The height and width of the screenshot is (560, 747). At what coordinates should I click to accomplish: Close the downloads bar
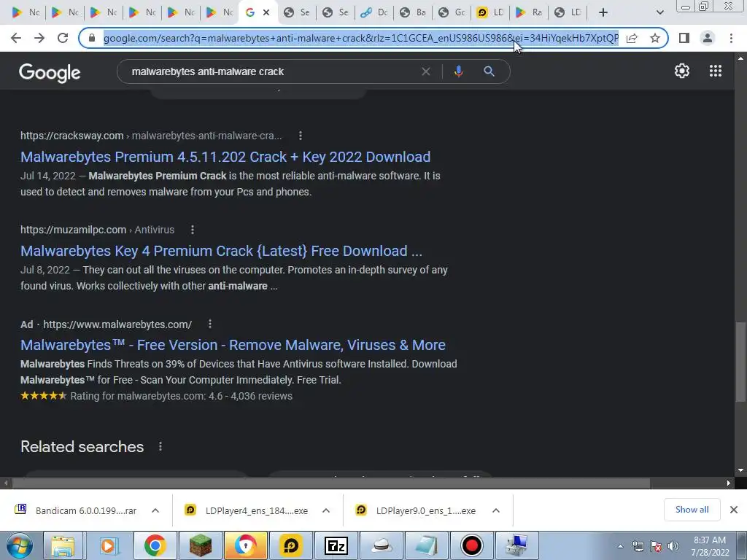coord(734,510)
